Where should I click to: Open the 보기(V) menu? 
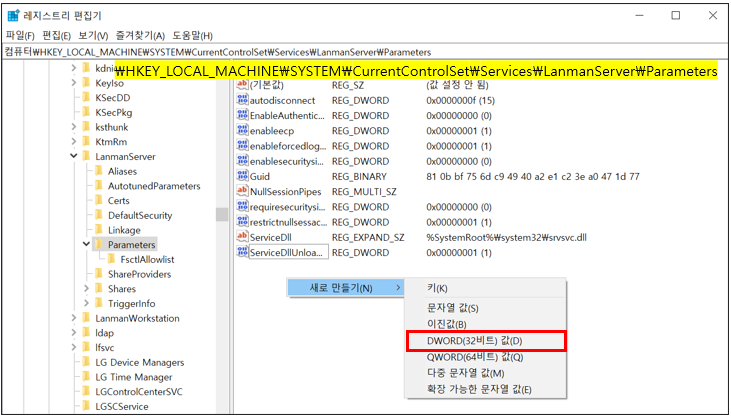coord(93,35)
